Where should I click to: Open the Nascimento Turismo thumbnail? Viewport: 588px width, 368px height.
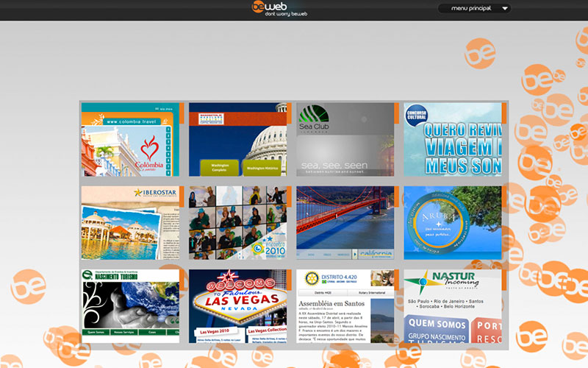tap(130, 306)
